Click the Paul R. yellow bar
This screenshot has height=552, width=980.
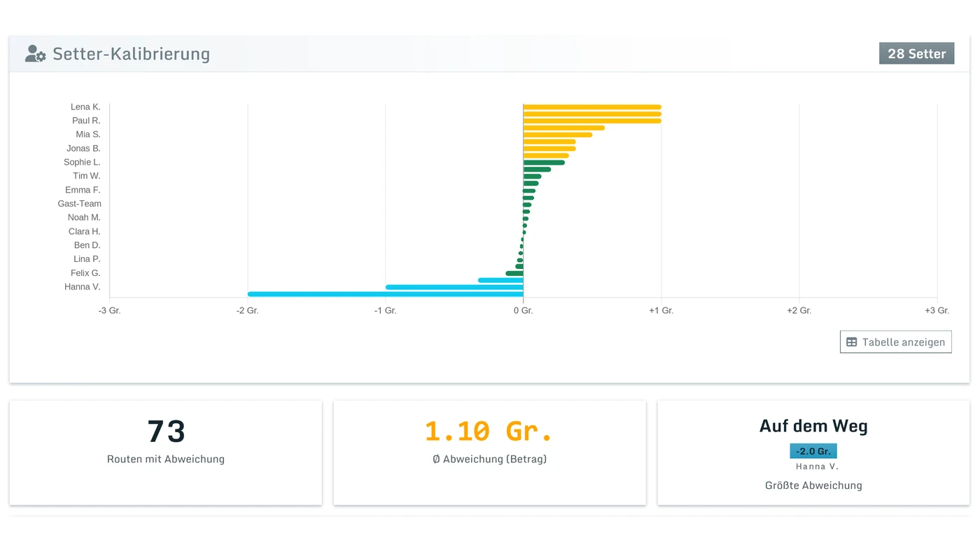(x=592, y=120)
